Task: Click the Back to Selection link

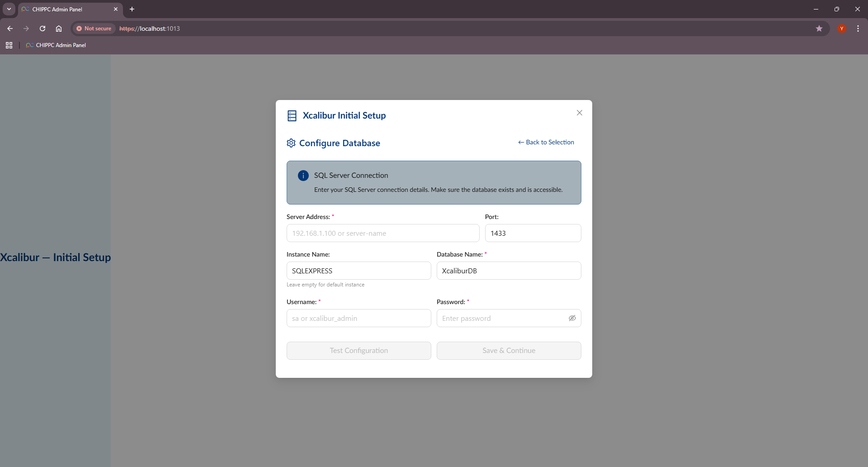Action: click(x=546, y=142)
